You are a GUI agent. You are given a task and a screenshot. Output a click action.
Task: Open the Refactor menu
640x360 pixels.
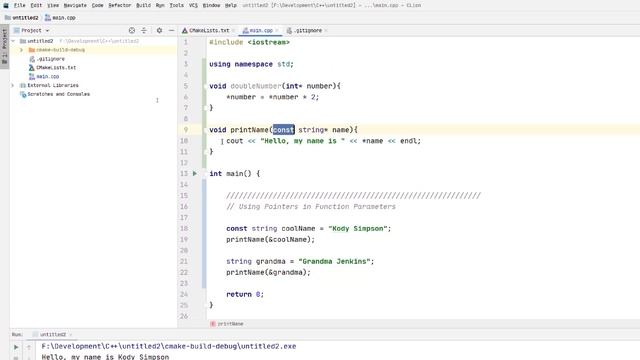[x=119, y=5]
